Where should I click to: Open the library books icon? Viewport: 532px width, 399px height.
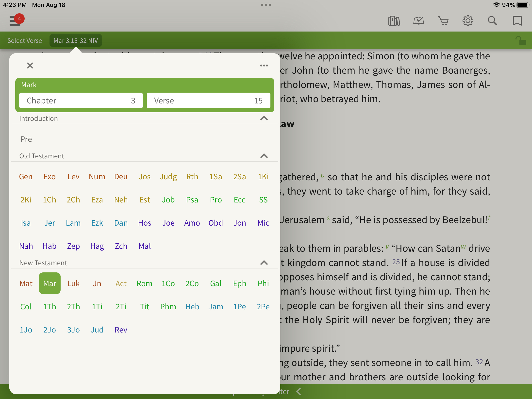[394, 21]
